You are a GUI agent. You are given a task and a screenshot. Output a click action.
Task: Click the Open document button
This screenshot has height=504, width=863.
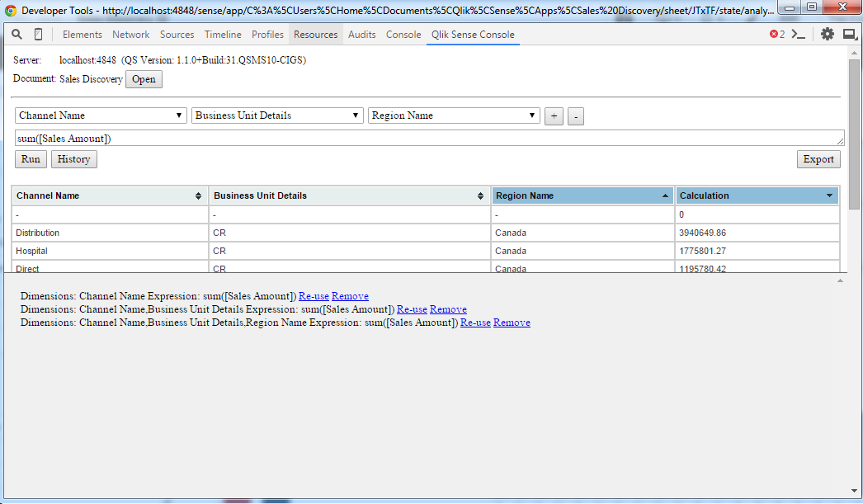pos(144,79)
